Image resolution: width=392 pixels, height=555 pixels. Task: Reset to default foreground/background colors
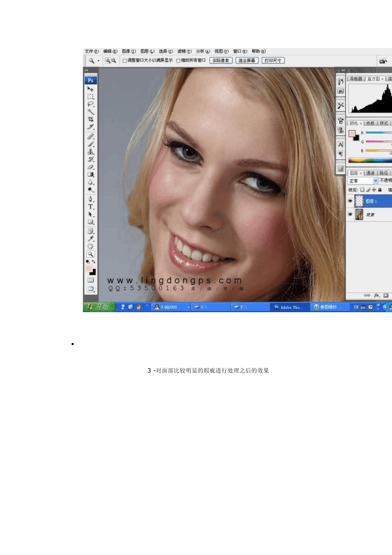87,262
